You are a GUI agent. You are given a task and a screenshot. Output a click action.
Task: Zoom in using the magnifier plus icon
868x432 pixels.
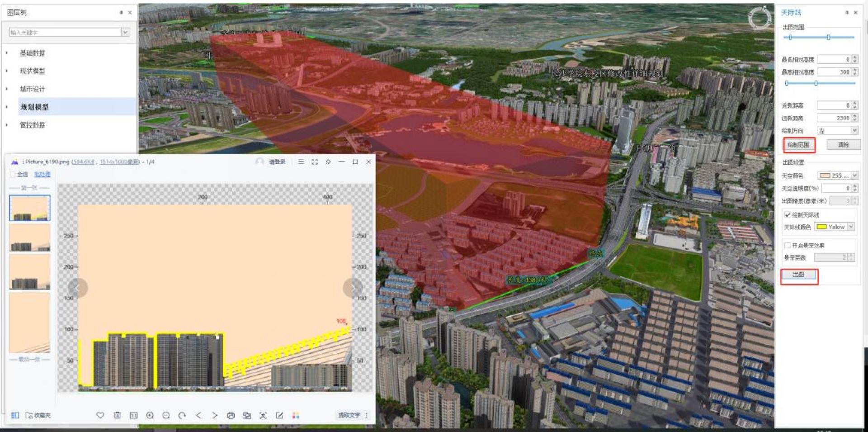(150, 415)
